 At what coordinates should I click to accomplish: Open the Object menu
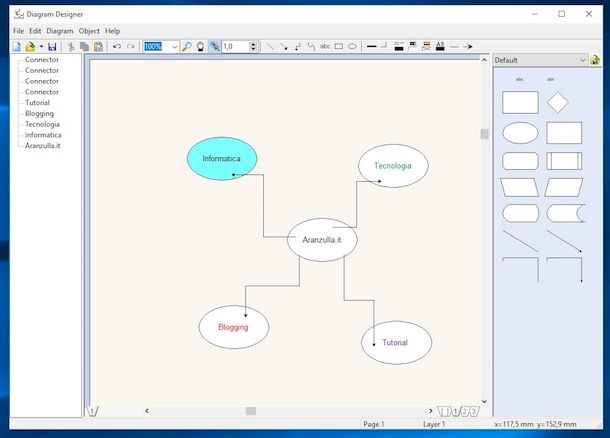click(x=89, y=31)
